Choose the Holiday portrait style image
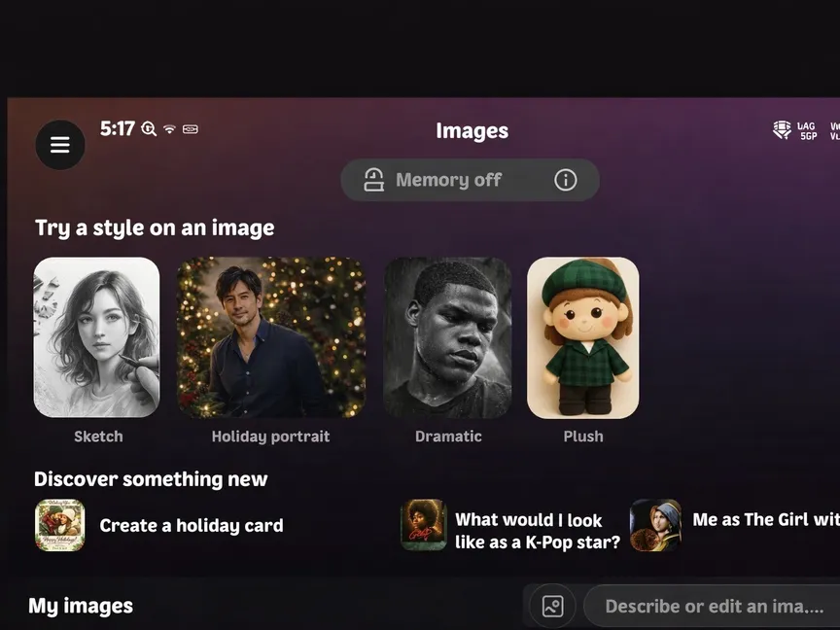The image size is (840, 630). (271, 337)
